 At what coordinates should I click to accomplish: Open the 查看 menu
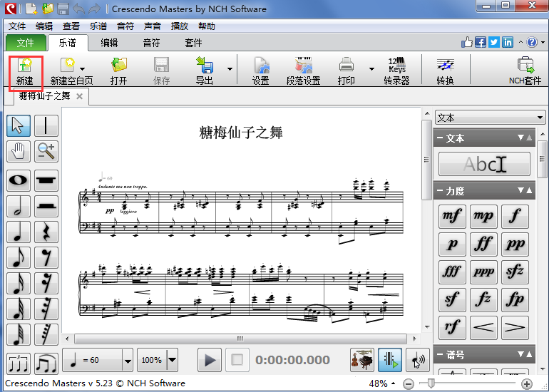[x=71, y=26]
